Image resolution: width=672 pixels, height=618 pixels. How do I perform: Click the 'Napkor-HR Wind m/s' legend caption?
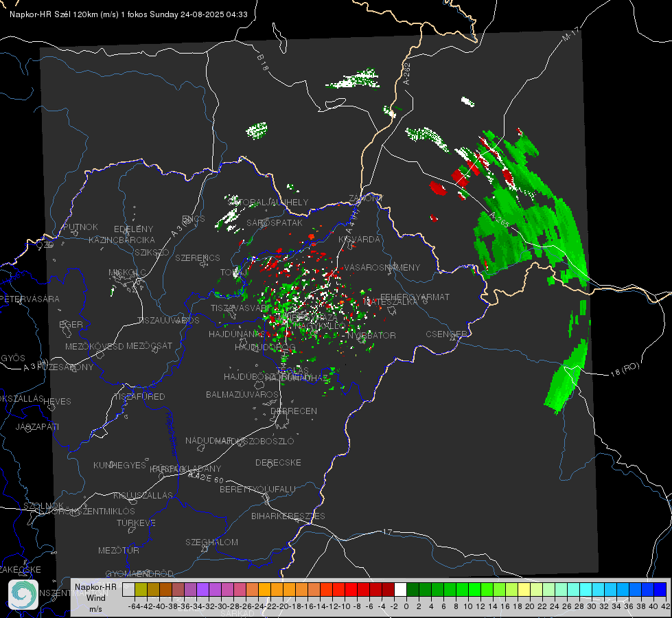click(95, 597)
